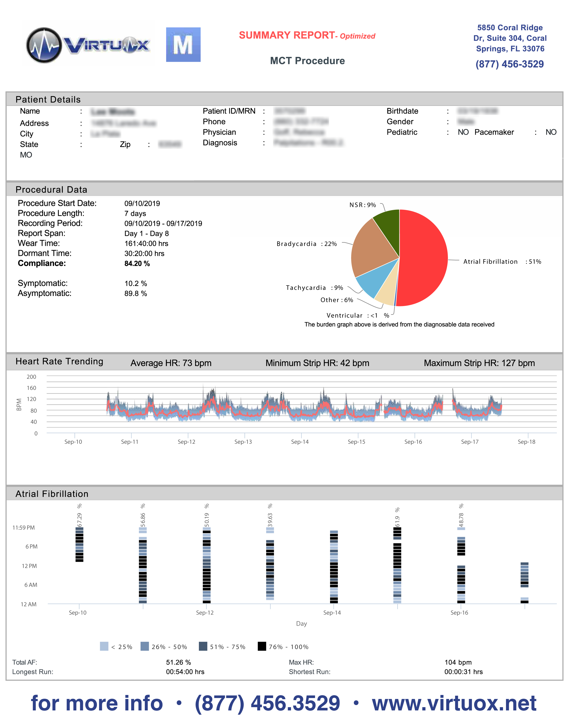
Task: Click the Sep-12 label on AF chart
Action: (205, 613)
